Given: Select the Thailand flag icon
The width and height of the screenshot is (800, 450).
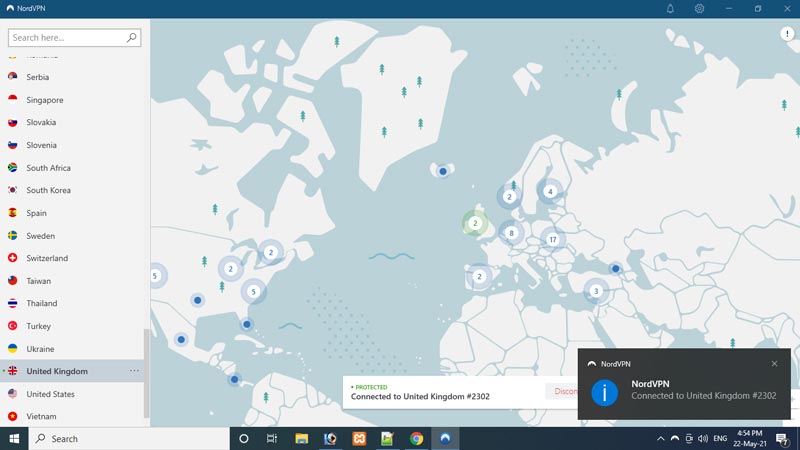Looking at the screenshot, I should click(x=13, y=303).
